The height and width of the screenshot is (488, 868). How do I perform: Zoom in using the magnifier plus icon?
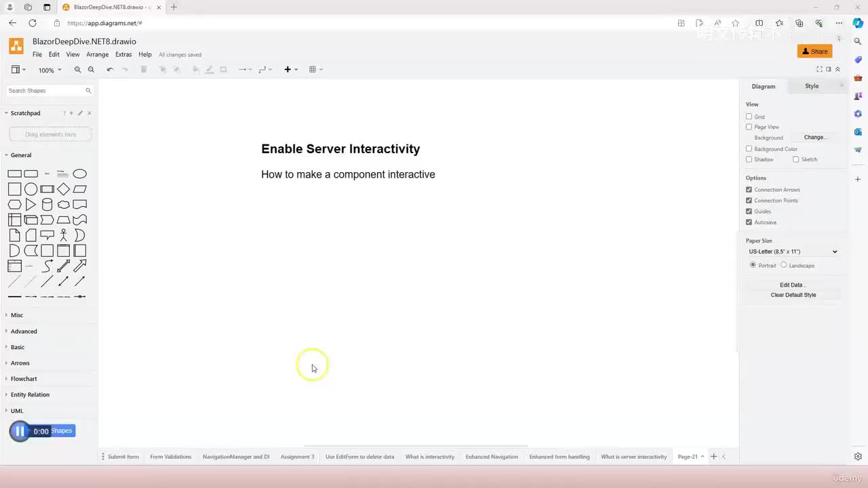[x=77, y=70]
